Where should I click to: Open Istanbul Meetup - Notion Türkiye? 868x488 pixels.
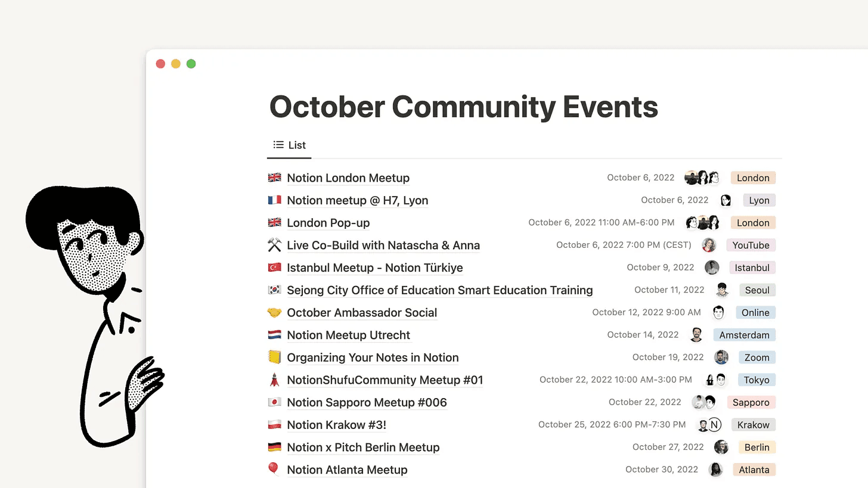click(x=375, y=268)
